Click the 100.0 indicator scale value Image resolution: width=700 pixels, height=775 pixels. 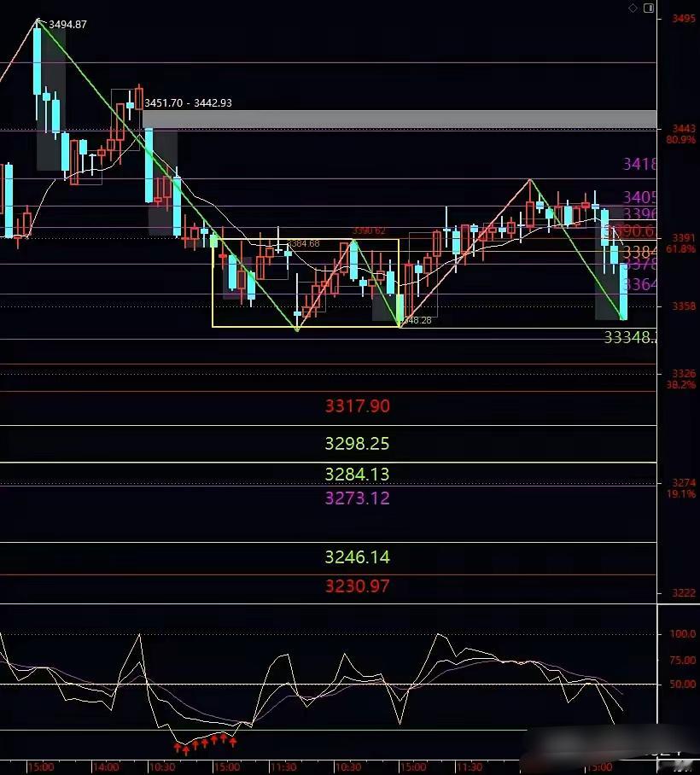coord(682,633)
